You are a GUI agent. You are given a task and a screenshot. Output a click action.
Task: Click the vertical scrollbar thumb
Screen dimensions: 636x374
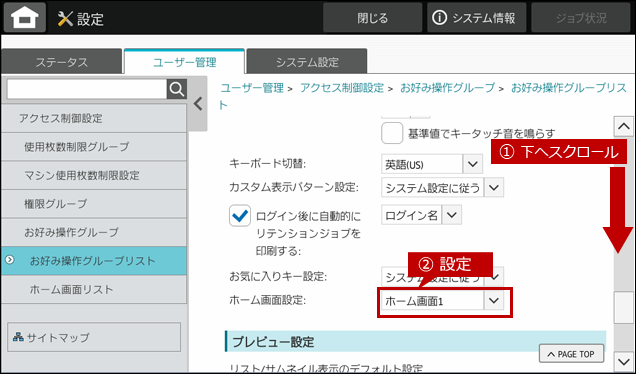pos(623,307)
